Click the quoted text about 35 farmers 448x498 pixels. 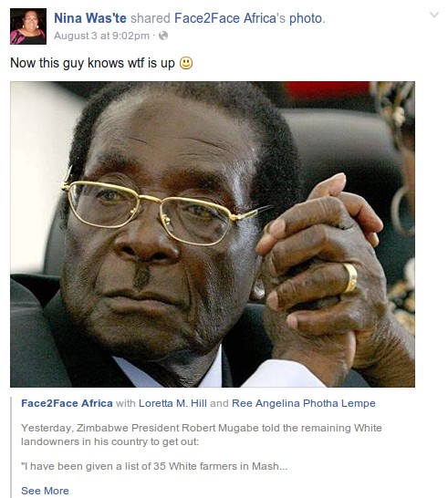click(x=154, y=466)
